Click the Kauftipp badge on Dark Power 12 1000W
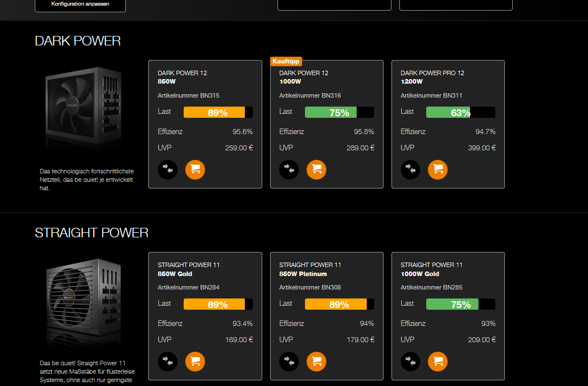 coord(286,61)
